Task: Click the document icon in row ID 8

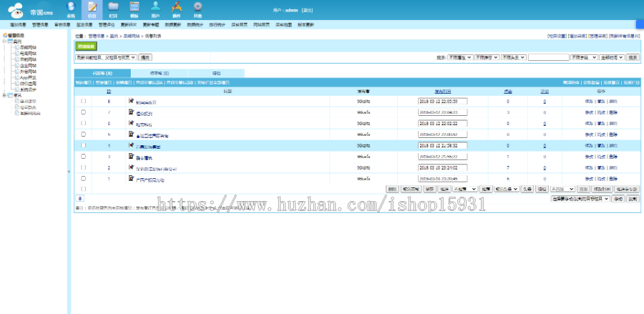Action: coord(131,101)
